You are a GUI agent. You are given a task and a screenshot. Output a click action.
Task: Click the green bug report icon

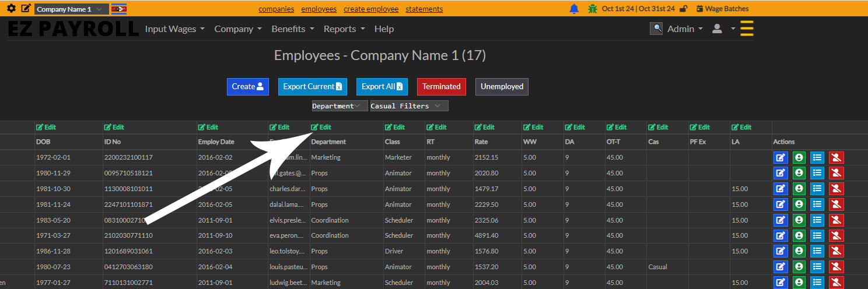tap(593, 9)
